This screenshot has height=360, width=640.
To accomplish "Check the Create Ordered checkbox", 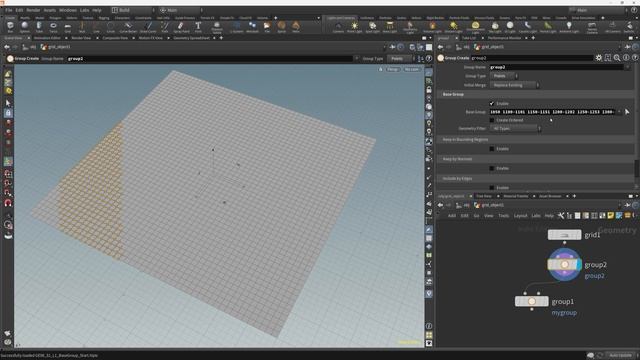I will pyautogui.click(x=492, y=120).
